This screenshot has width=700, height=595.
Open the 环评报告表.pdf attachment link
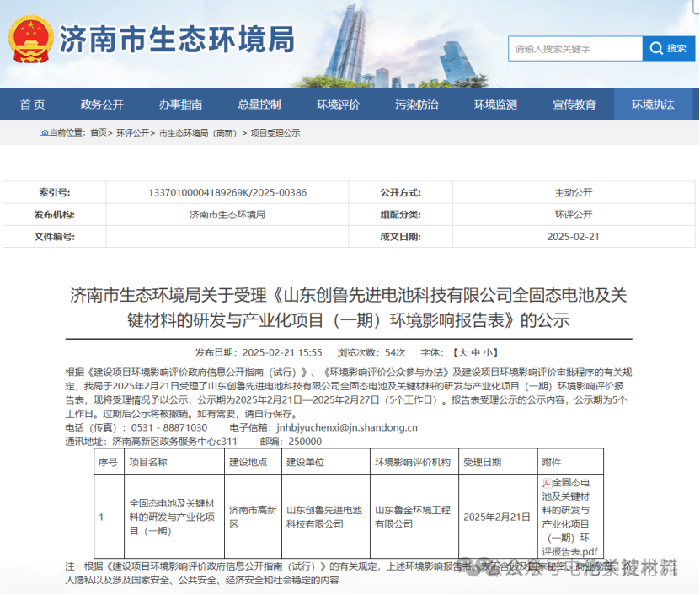[570, 517]
